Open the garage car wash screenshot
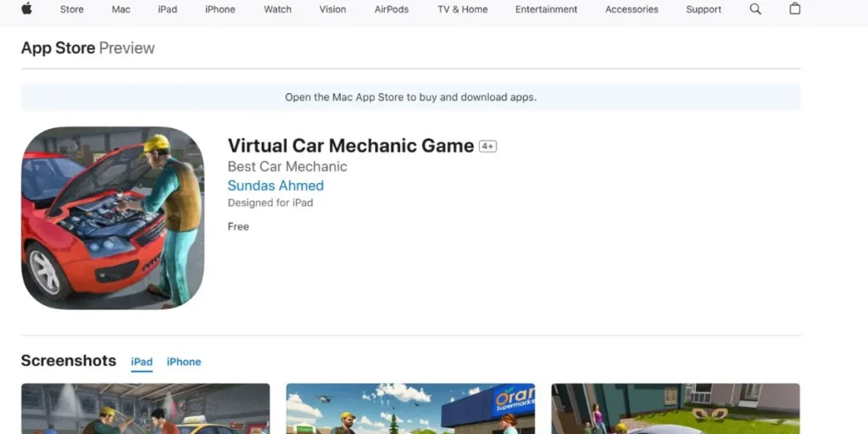 point(146,409)
